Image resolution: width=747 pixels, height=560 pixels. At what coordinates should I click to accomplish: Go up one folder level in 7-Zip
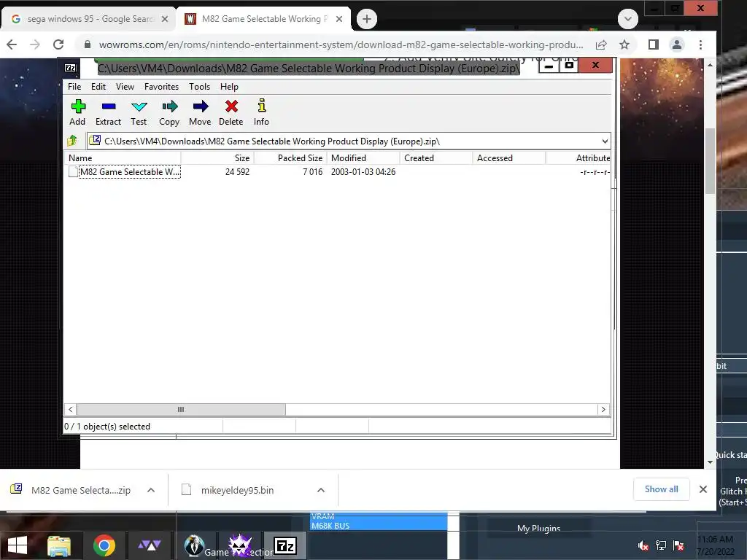click(72, 141)
